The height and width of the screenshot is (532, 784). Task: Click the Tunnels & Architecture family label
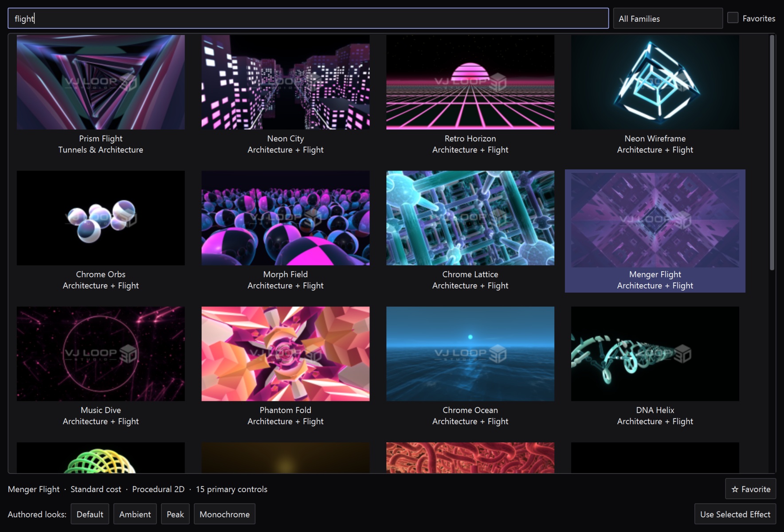tap(101, 150)
